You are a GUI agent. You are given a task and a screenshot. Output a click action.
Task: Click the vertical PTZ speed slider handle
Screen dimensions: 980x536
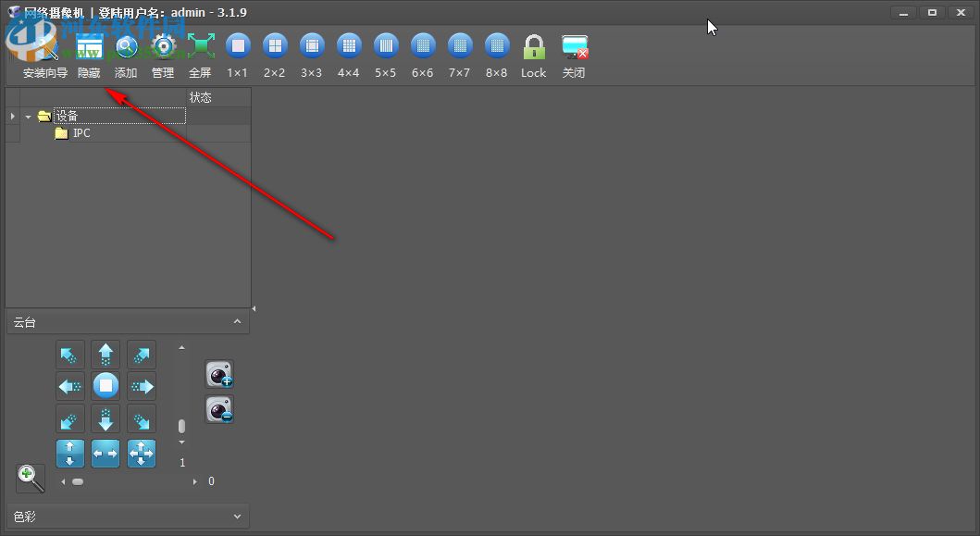[x=182, y=426]
